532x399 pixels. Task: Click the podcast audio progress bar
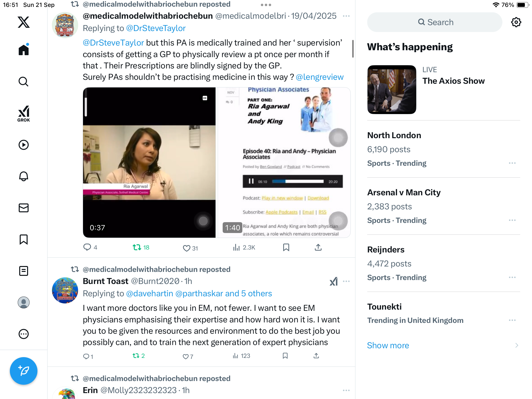coord(298,182)
